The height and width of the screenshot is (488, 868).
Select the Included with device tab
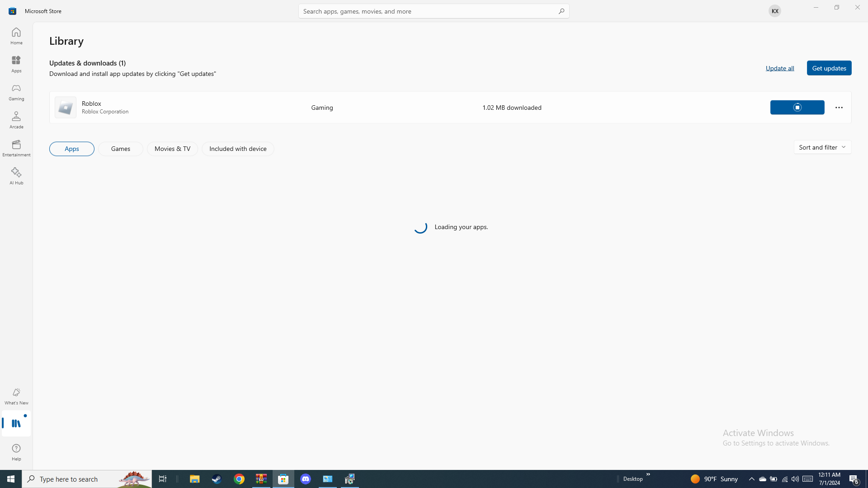238,149
